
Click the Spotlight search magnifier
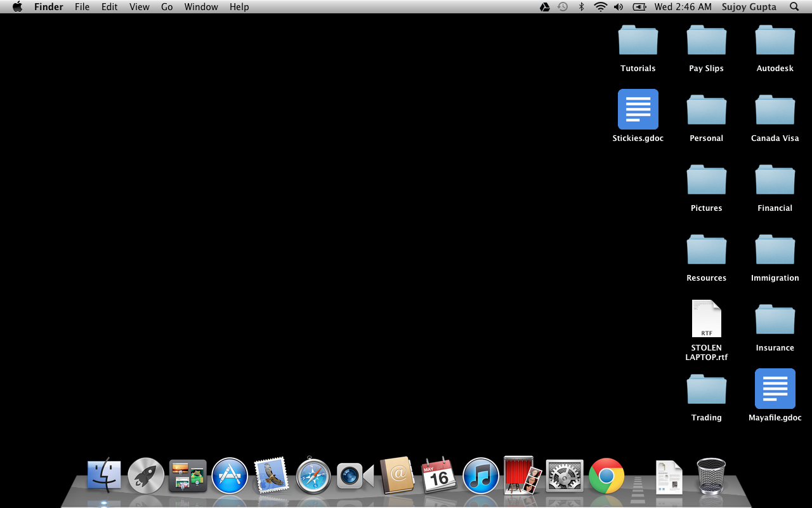pos(794,7)
